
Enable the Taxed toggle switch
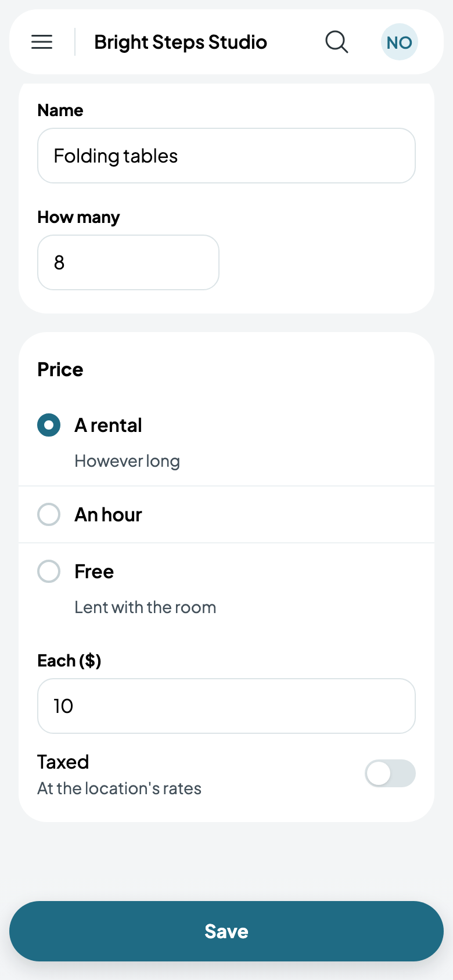click(x=390, y=773)
